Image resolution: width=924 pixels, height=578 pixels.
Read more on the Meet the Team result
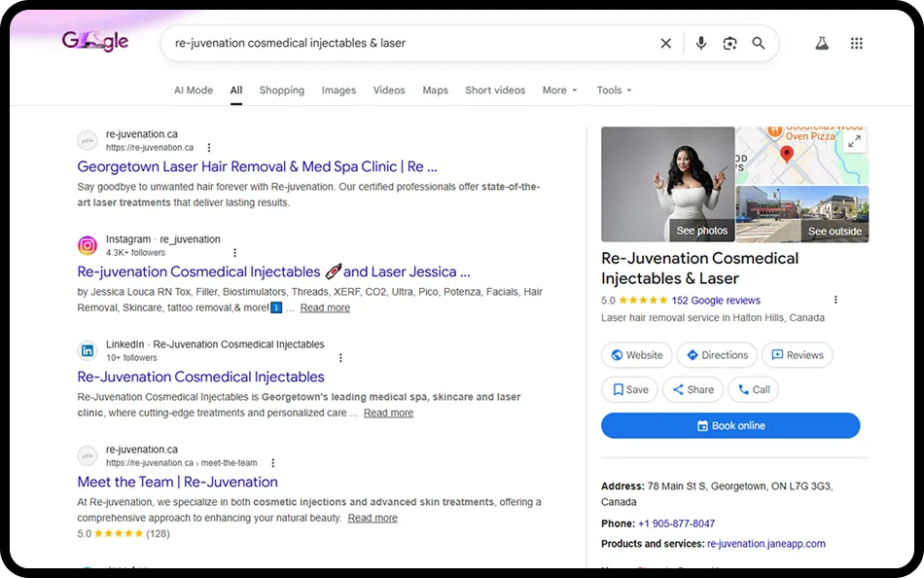click(x=373, y=518)
